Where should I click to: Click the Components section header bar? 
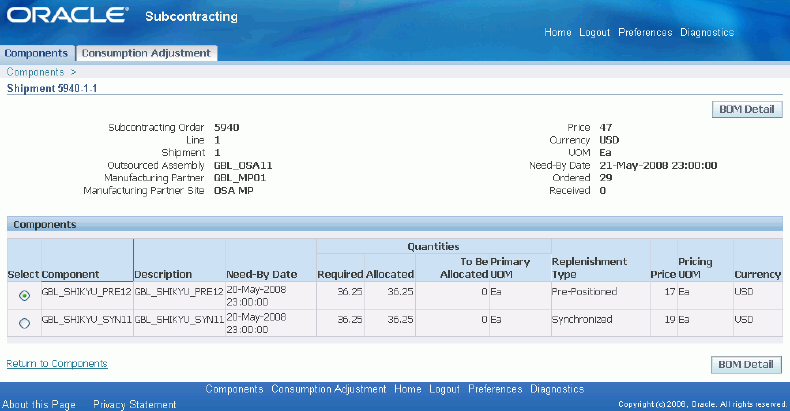[394, 224]
